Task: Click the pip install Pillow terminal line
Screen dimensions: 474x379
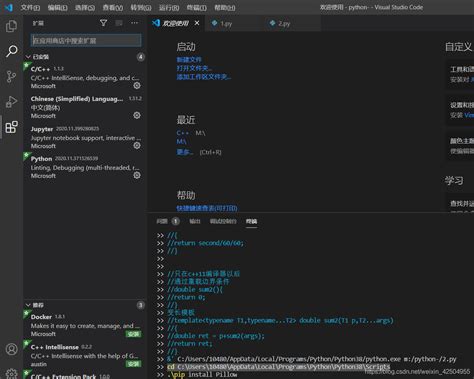Action: click(x=202, y=375)
